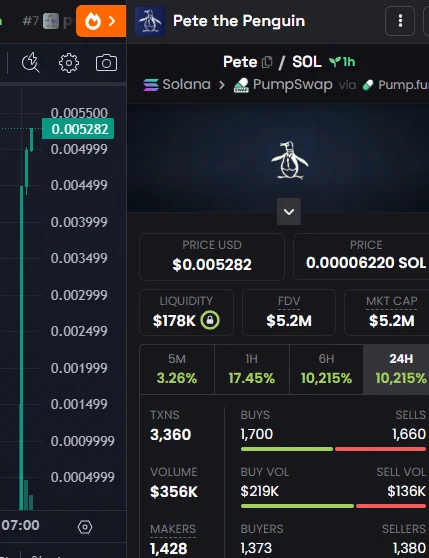The width and height of the screenshot is (429, 558).
Task: Click the LIQUIDITY $178K value
Action: pos(174,321)
